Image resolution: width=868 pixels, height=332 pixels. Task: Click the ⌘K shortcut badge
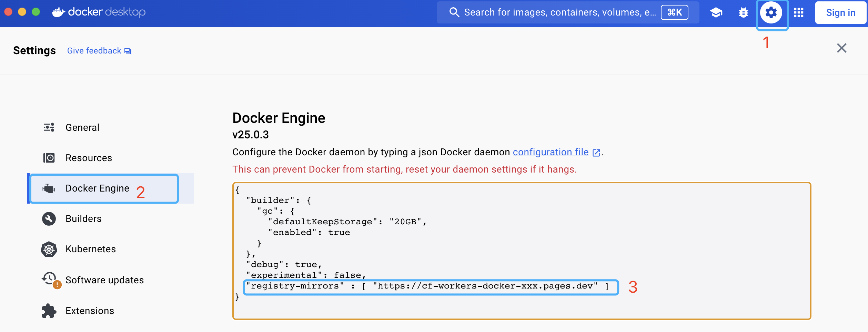[x=675, y=12]
